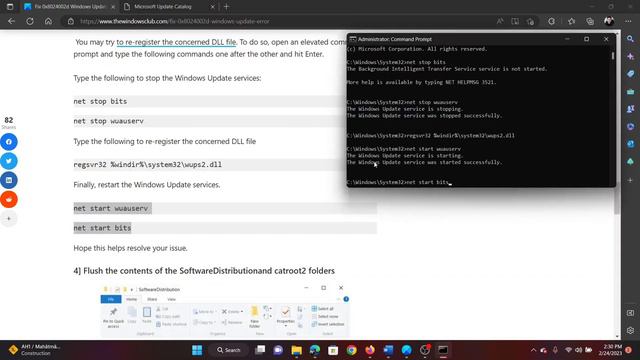
Task: Click the regsvr32 wups2.dll command text
Action: tap(147, 164)
